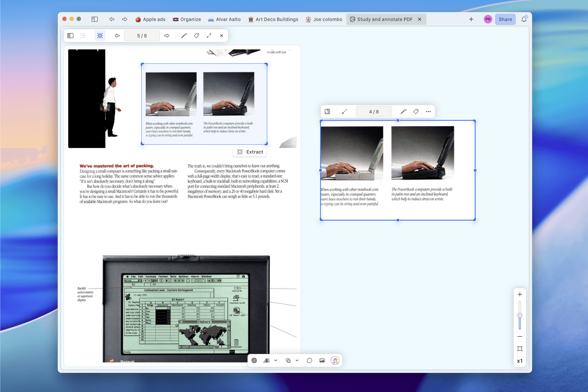
Task: Select magic pen on extracted clip toolbar
Action: tap(404, 111)
